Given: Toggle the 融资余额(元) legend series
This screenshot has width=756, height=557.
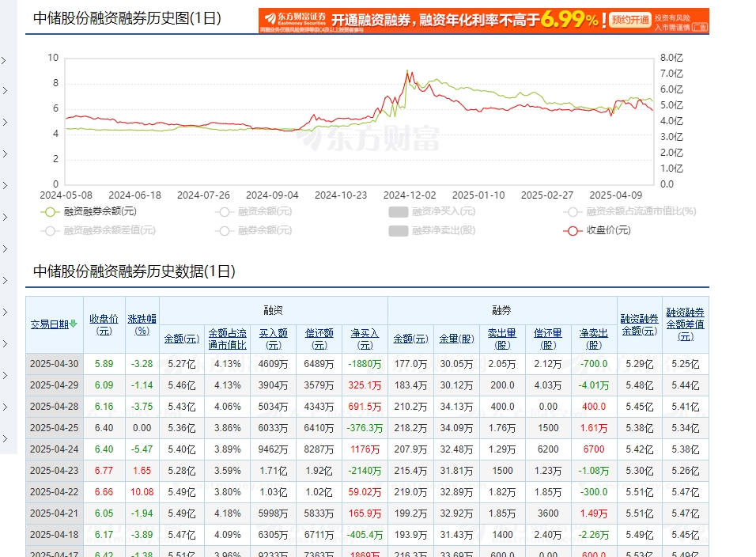Looking at the screenshot, I should pos(254,212).
